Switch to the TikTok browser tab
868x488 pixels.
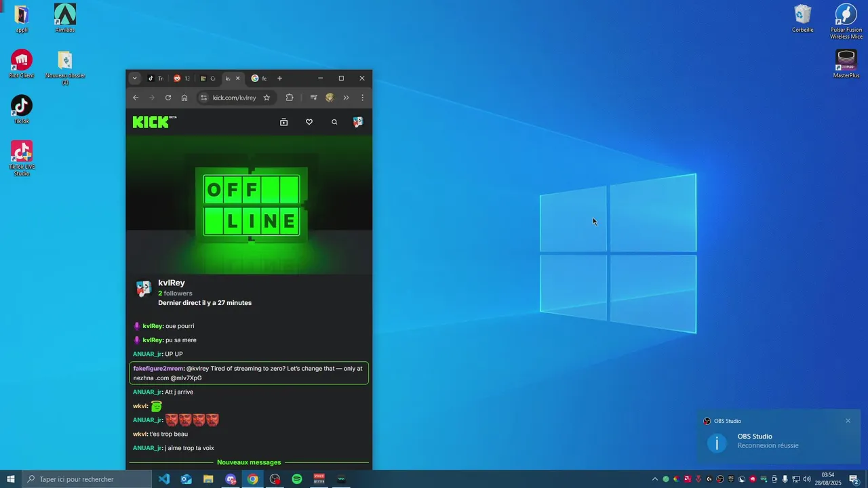(156, 79)
